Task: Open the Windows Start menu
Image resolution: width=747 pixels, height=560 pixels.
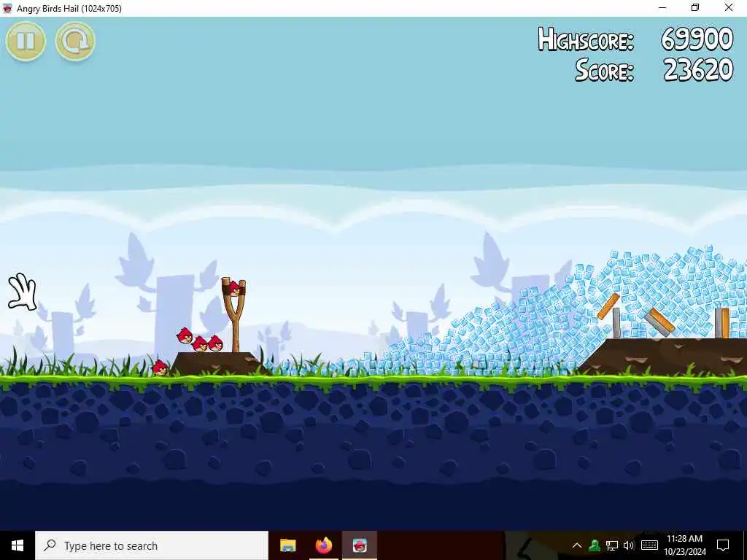Action: point(18,545)
